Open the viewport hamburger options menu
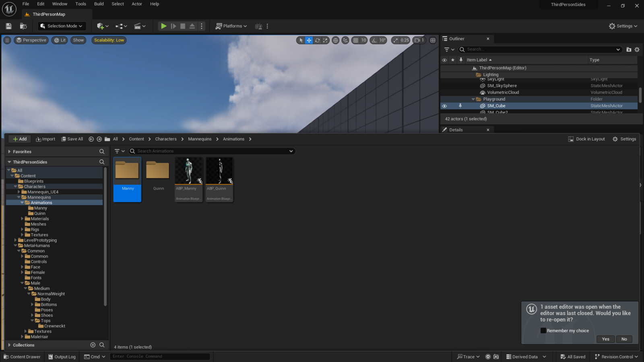This screenshot has width=644, height=362. coord(7,40)
